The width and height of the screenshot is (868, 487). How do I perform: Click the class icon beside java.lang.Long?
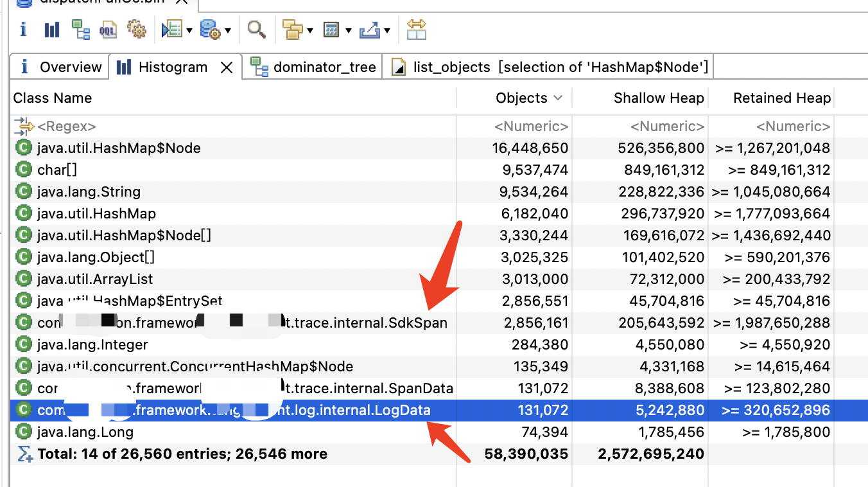(23, 432)
